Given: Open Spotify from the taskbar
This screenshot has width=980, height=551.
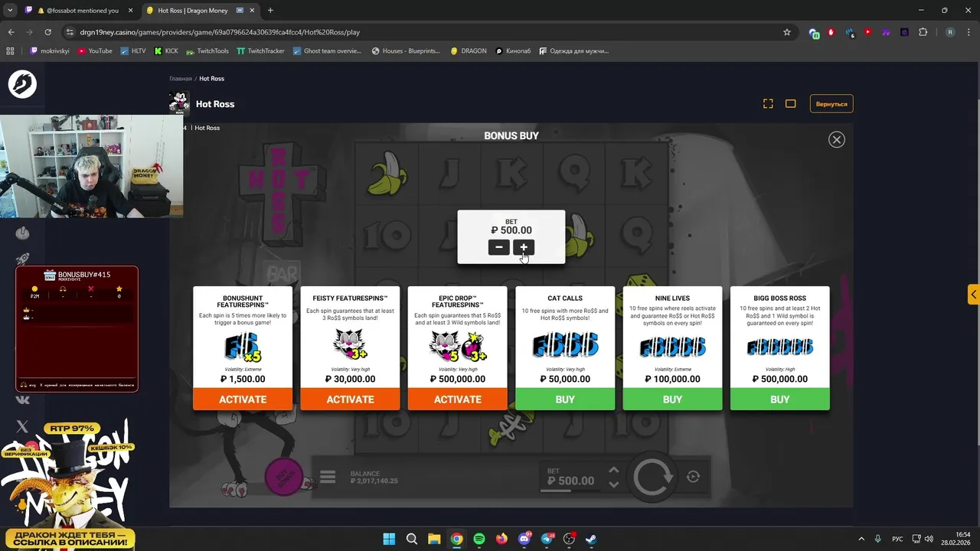Looking at the screenshot, I should [479, 539].
